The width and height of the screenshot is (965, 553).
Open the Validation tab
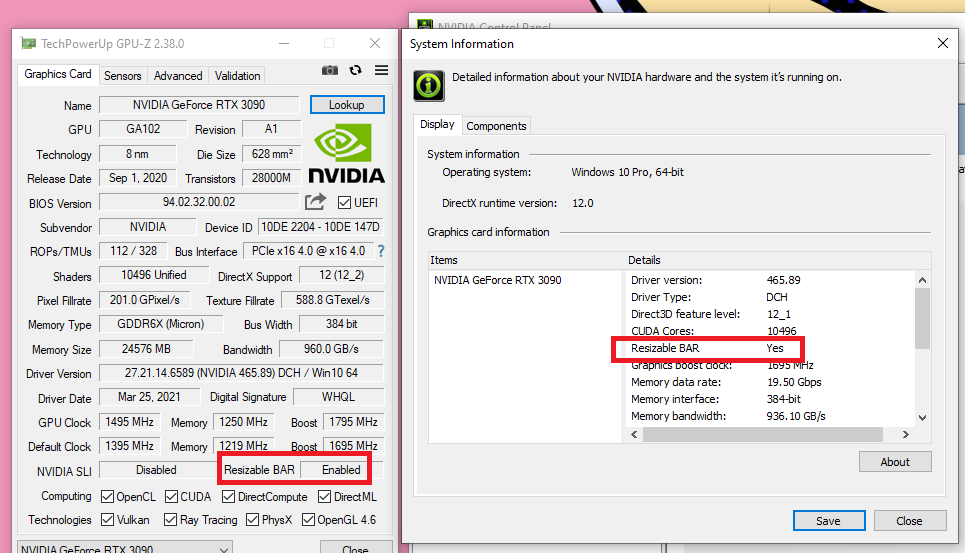238,76
